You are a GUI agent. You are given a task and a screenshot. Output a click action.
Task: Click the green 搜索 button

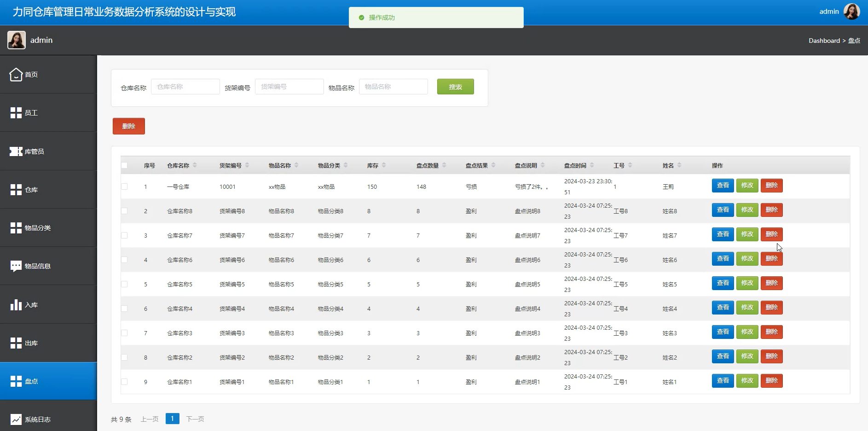[455, 87]
